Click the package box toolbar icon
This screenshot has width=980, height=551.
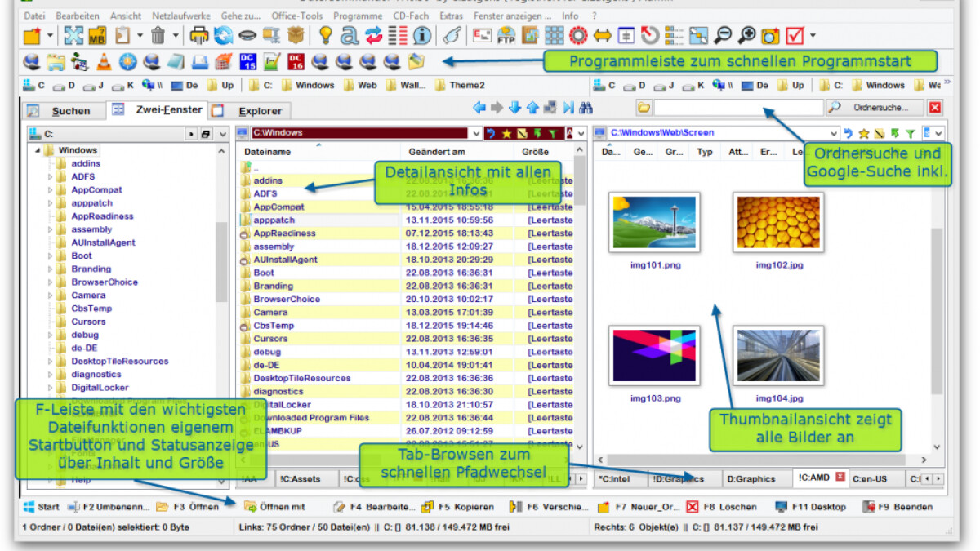click(296, 35)
